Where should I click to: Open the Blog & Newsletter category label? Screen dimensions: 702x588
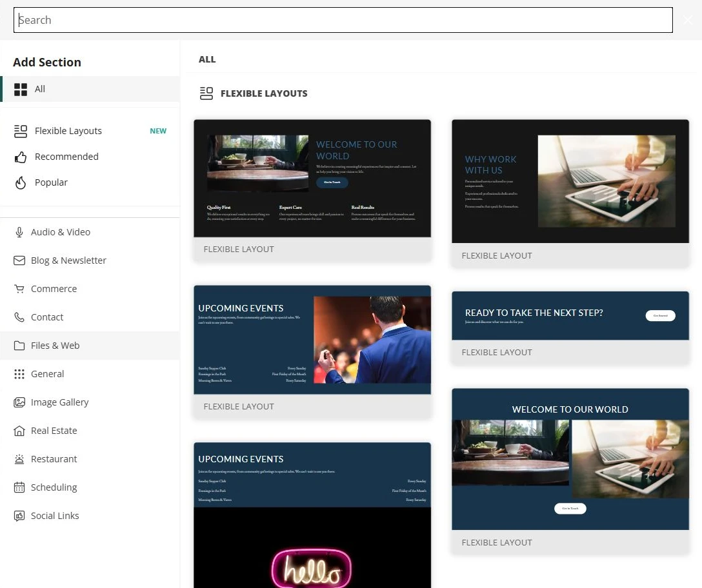(x=68, y=260)
